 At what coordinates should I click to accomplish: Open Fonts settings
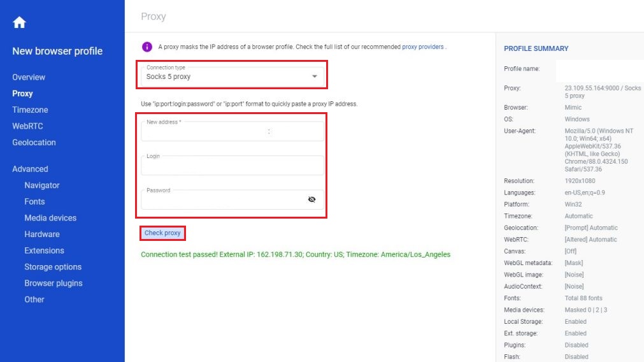tap(34, 202)
